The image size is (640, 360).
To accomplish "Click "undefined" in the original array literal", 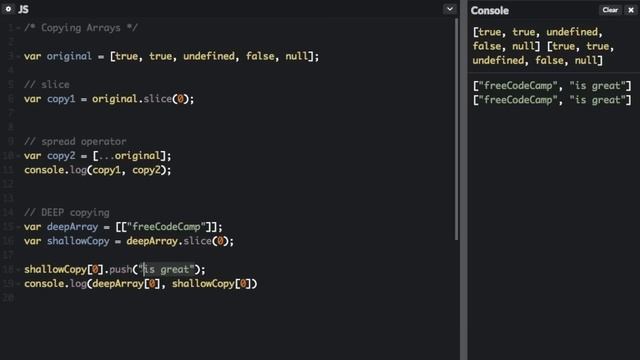I will (209, 56).
